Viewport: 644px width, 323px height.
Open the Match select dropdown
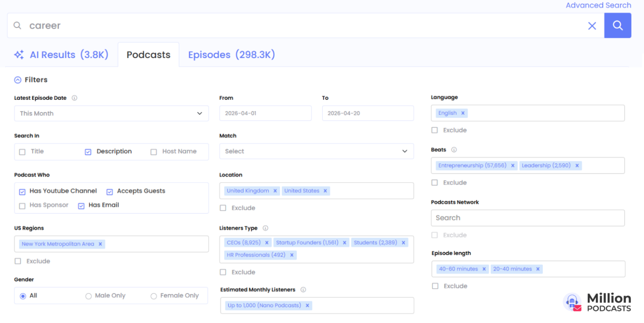point(316,151)
